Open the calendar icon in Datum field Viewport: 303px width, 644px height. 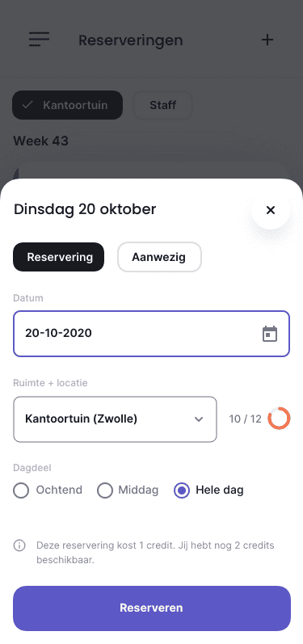coord(270,334)
